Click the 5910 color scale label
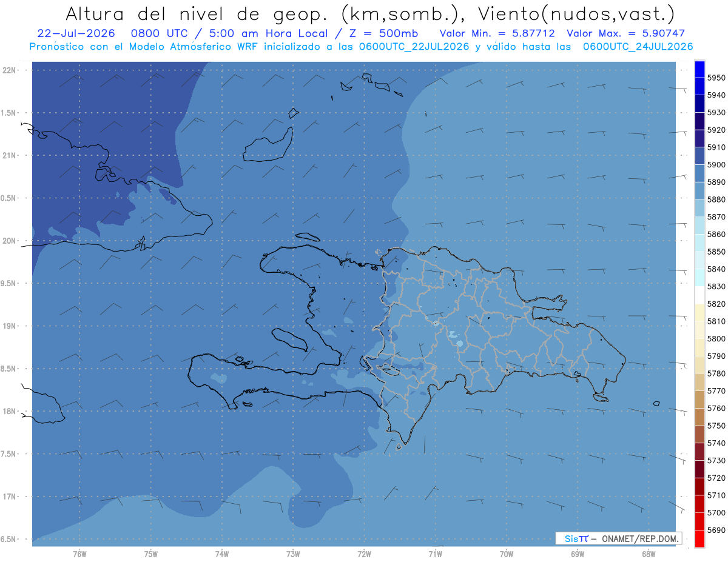This screenshot has width=728, height=562. click(x=716, y=147)
